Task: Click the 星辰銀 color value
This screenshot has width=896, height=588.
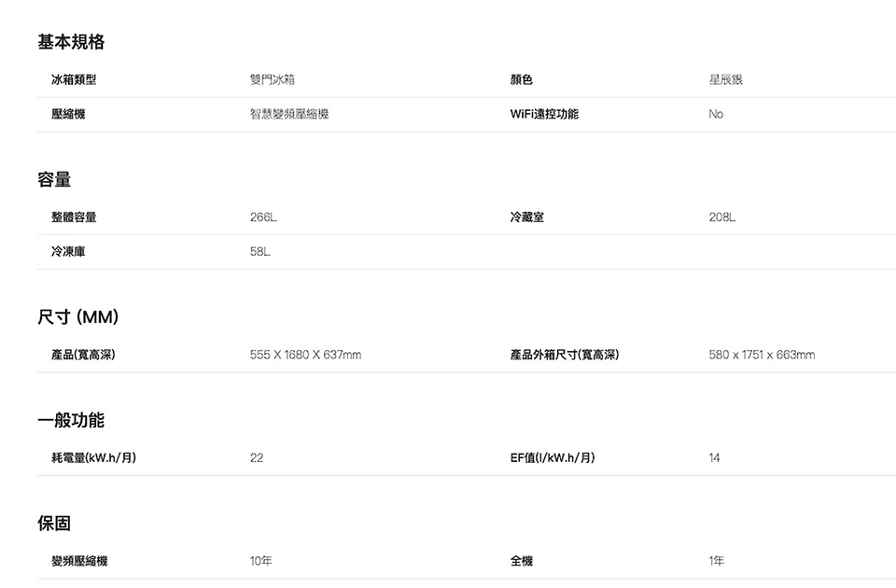Action: click(726, 80)
